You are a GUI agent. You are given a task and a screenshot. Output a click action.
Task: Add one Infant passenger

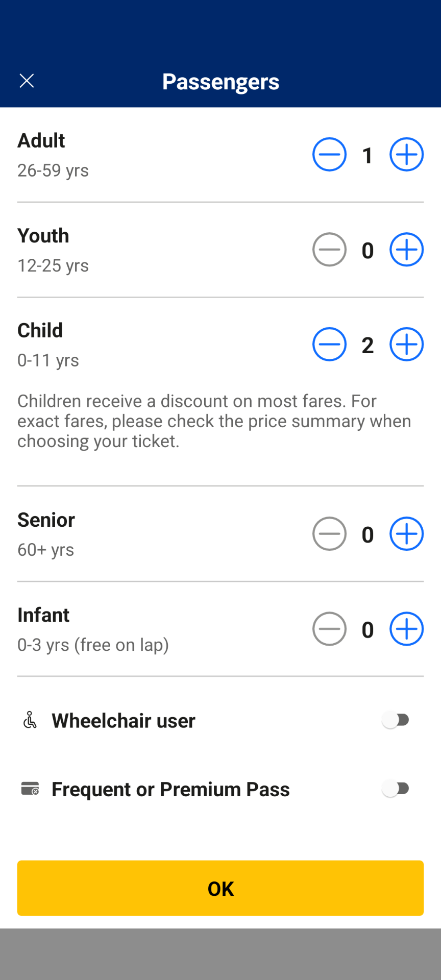click(x=406, y=629)
